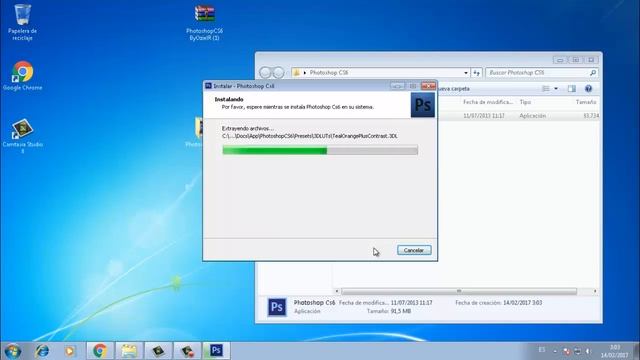Open the address bar history dropdown
This screenshot has height=360, width=640.
coord(466,73)
